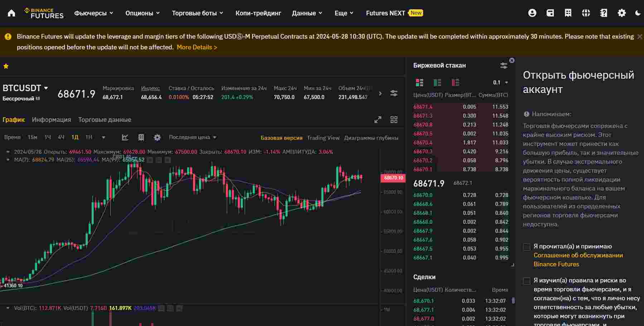Show combined buy and sell order book view

tap(420, 83)
